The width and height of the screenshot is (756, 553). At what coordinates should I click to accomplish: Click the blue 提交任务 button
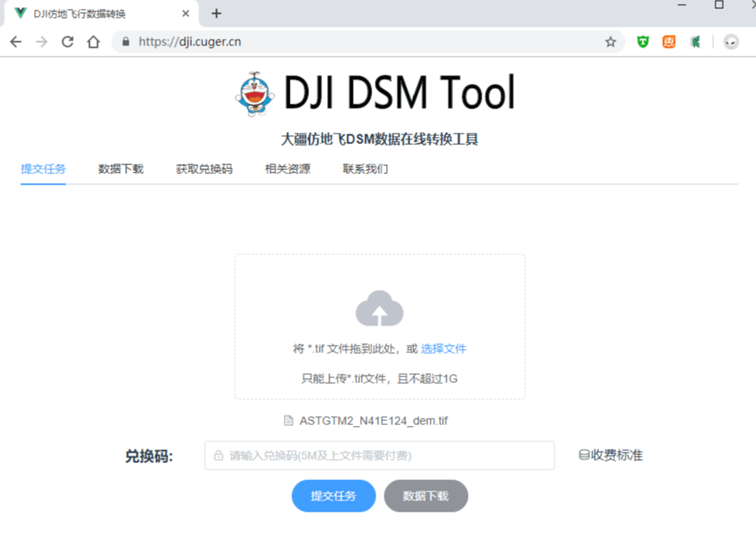click(x=333, y=496)
